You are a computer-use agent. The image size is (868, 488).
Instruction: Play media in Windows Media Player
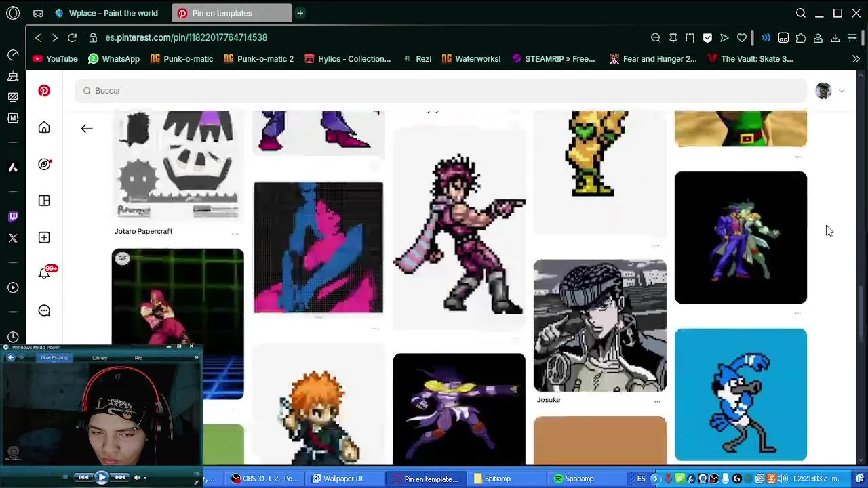101,477
